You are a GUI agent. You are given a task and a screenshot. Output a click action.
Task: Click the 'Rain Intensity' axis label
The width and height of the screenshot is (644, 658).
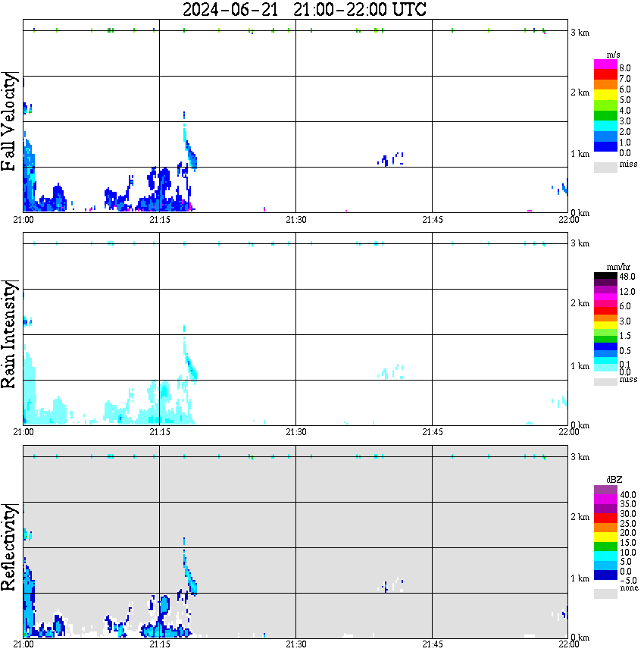9,334
